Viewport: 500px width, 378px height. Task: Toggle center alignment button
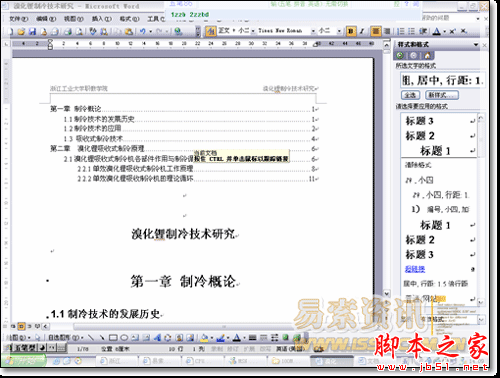pos(376,31)
